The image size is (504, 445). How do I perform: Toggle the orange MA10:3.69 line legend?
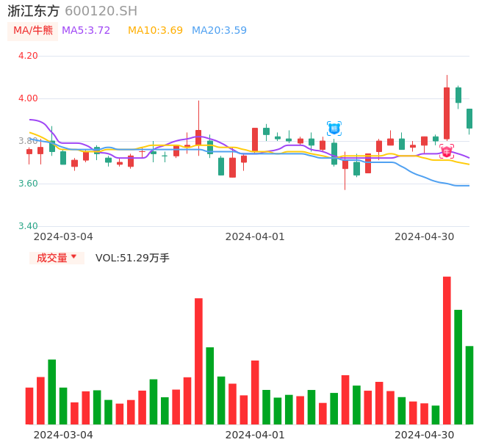coord(155,31)
